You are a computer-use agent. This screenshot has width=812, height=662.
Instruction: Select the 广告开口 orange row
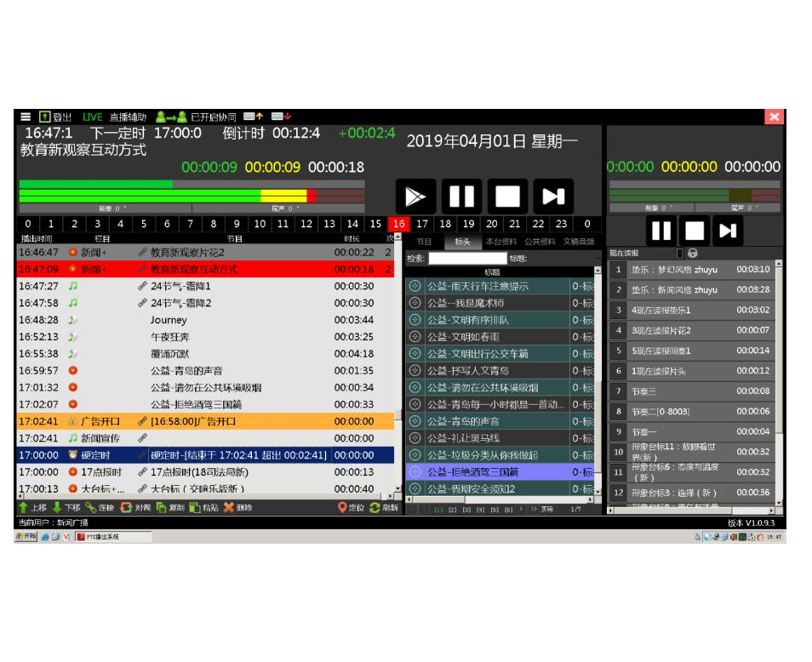click(x=206, y=421)
